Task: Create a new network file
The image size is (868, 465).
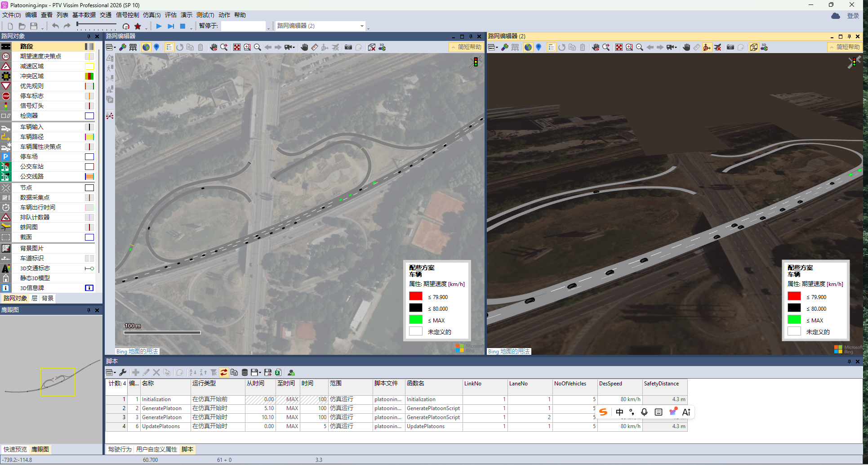Action: pos(10,27)
